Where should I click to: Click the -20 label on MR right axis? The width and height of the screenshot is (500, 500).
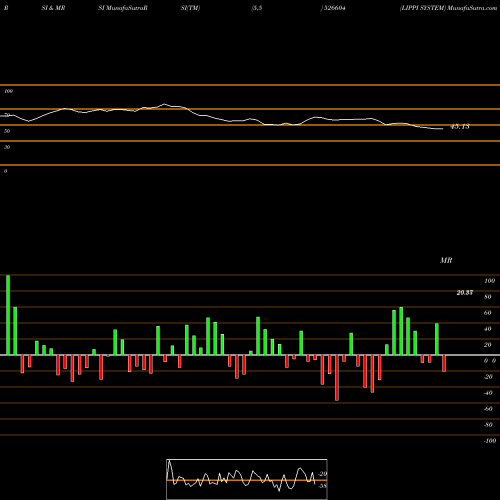pos(488,377)
